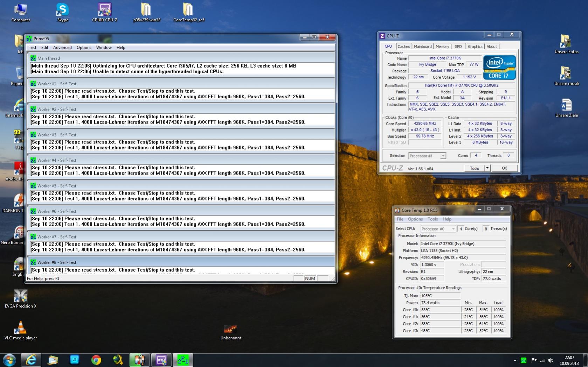Click the CPU name Intel Core i7 3770K in CPU-Z

pos(445,58)
